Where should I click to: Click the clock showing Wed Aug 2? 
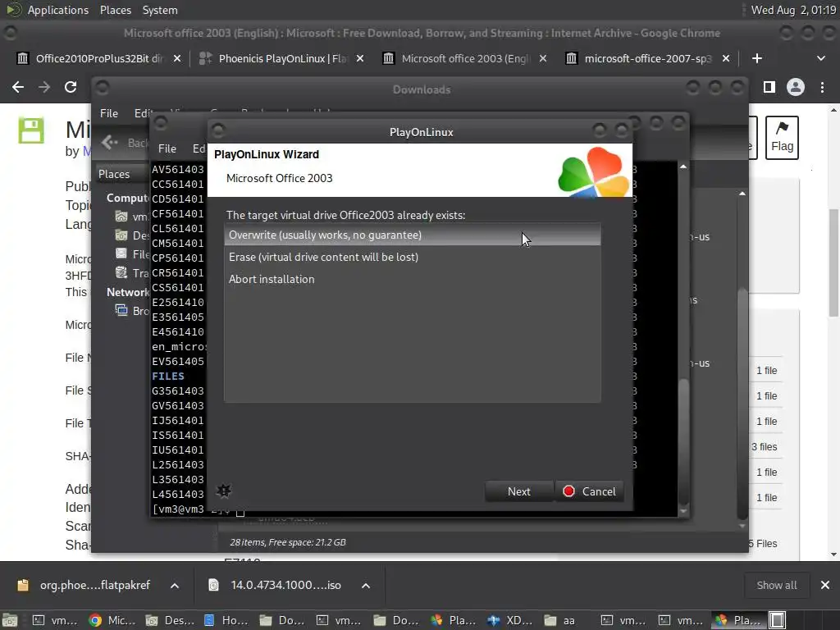(793, 10)
